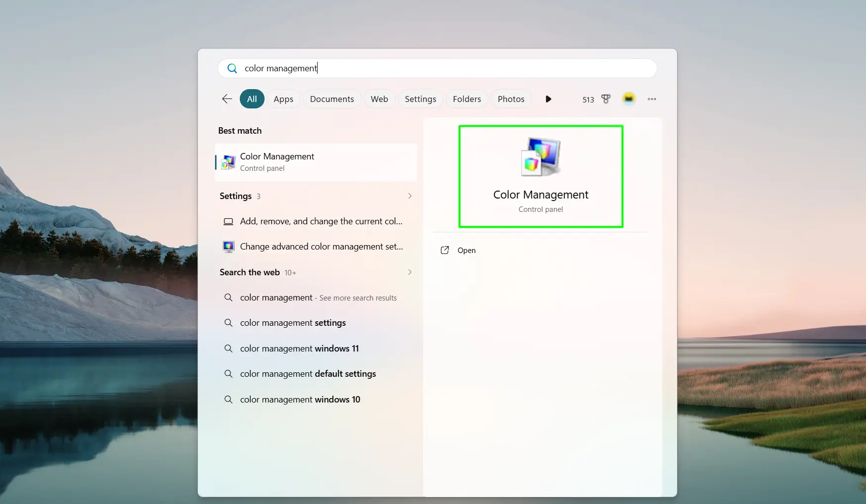Image resolution: width=866 pixels, height=504 pixels.
Task: Switch to the Settings filter tab
Action: [420, 99]
